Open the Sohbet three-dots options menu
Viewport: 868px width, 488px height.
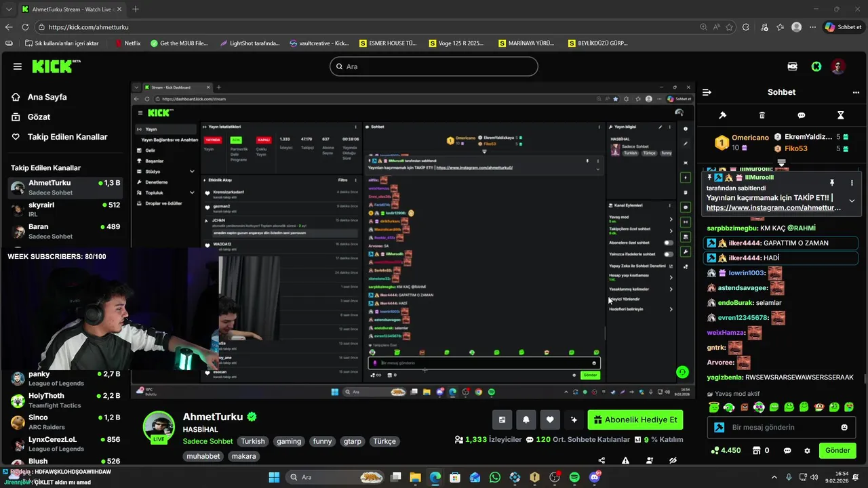pos(856,92)
